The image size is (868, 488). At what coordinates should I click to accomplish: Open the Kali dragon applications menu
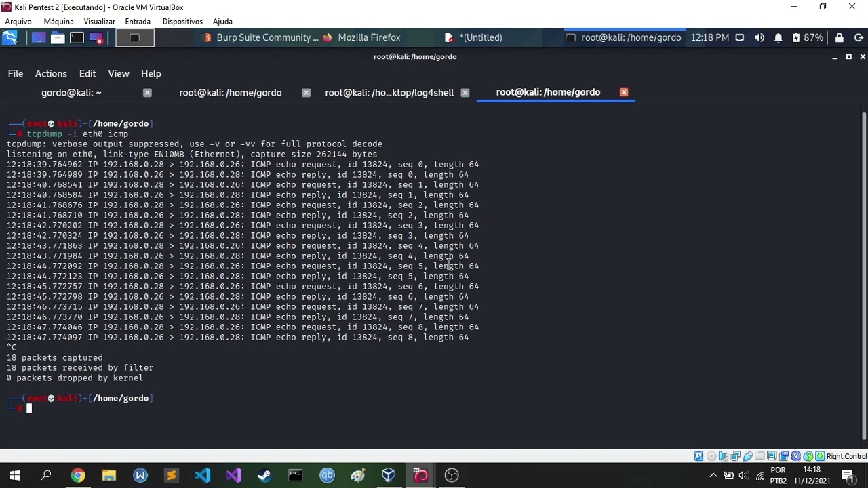(9, 38)
